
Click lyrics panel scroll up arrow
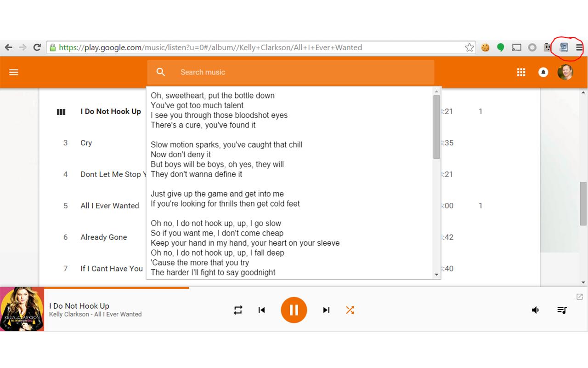pos(436,91)
